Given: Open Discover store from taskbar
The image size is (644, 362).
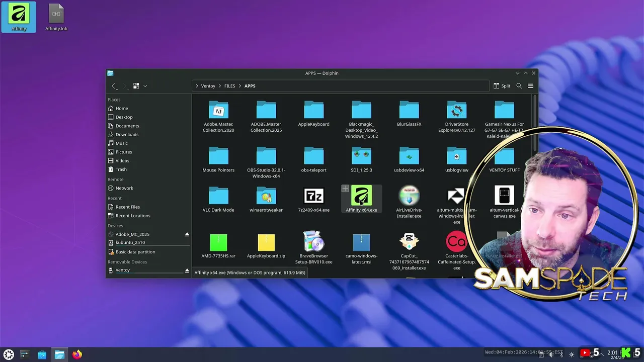Looking at the screenshot, I should tap(42, 354).
